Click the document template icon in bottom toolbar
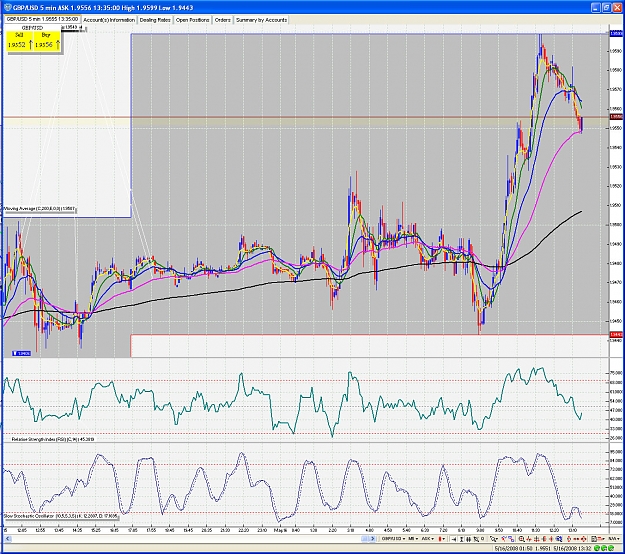Image resolution: width=625 pixels, height=554 pixels. click(594, 539)
